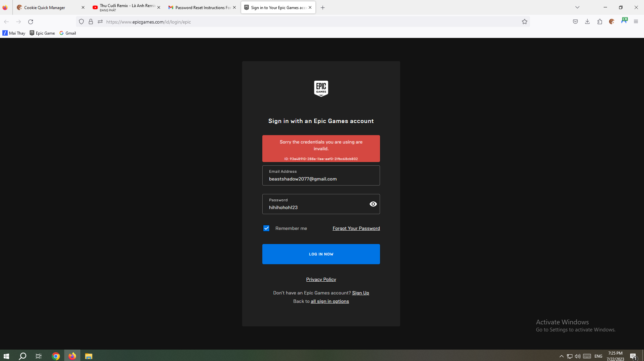Screen dimensions: 644x361
Task: Open the Downloads panel
Action: click(588, 22)
